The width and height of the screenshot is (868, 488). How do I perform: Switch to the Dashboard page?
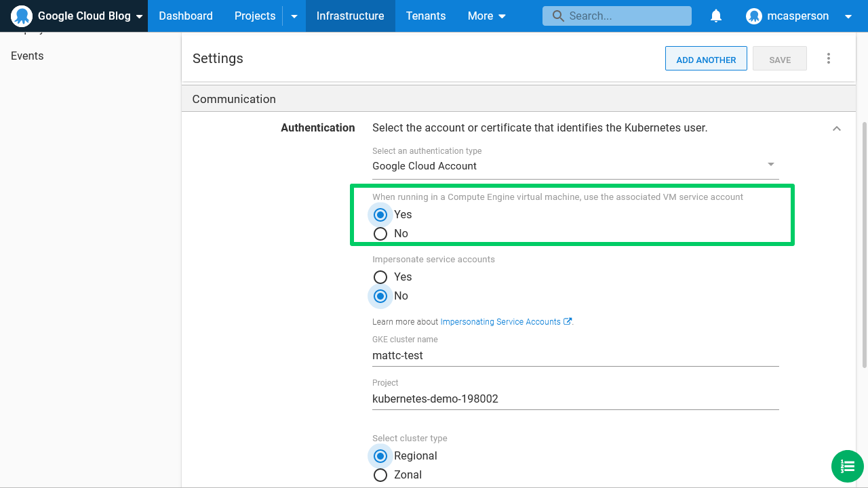[x=185, y=16]
